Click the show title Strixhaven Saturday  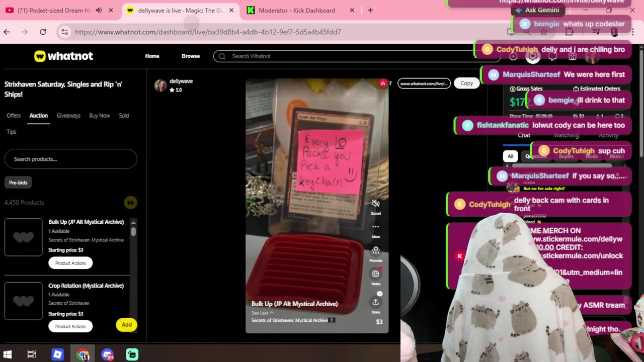[63, 89]
